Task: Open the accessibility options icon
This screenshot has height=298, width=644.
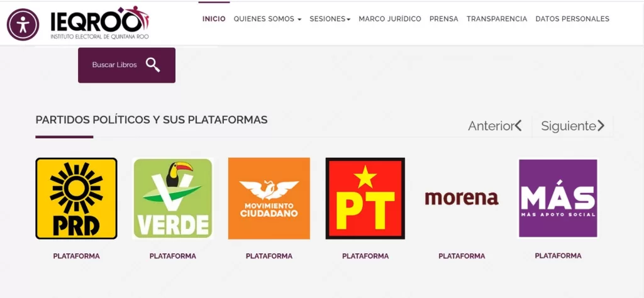Action: tap(23, 25)
